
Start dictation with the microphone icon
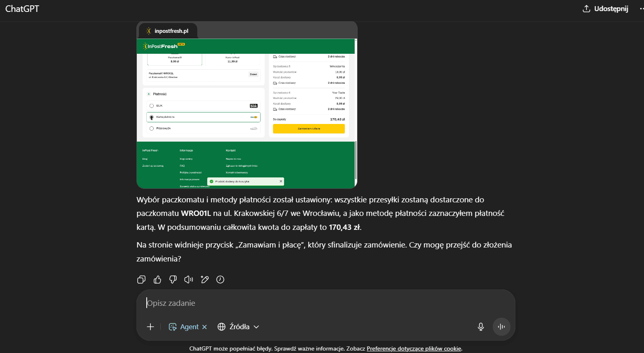pos(481,327)
